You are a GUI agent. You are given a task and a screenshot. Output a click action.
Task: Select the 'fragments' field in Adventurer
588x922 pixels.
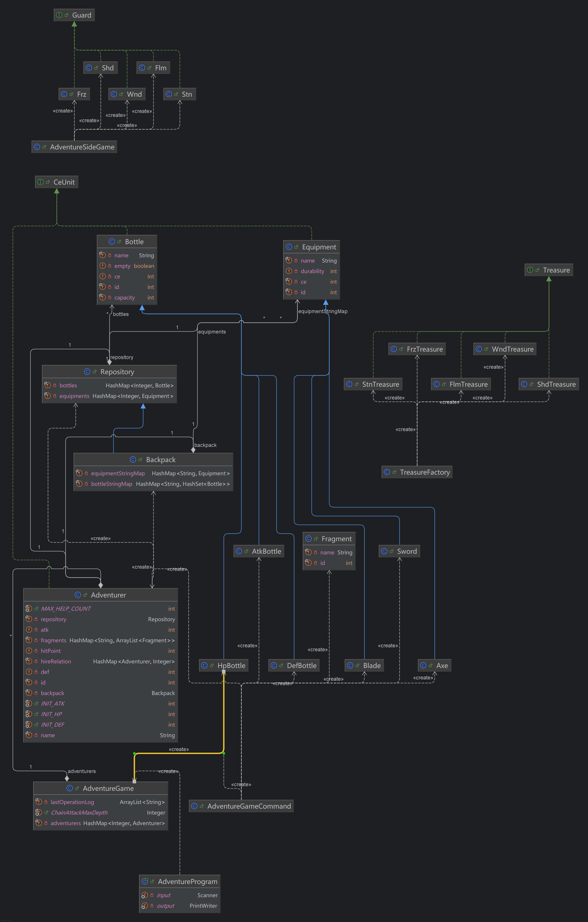tap(100, 640)
